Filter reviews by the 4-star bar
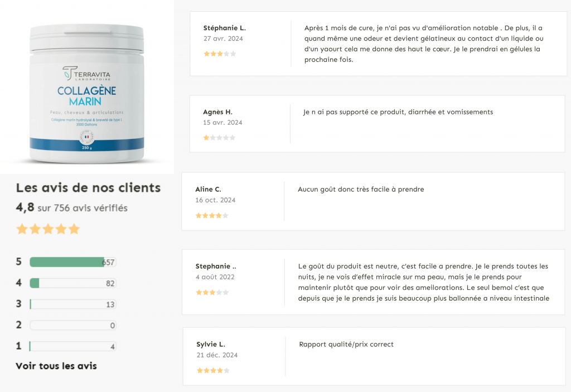The width and height of the screenshot is (571, 392). 73,283
